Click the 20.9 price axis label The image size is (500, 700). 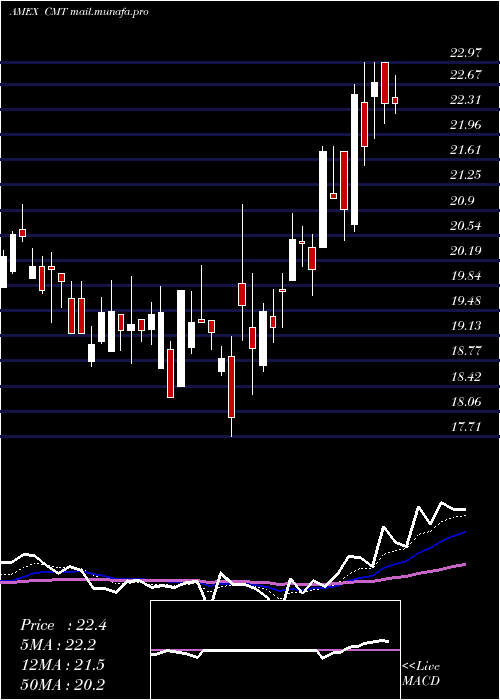pyautogui.click(x=462, y=201)
